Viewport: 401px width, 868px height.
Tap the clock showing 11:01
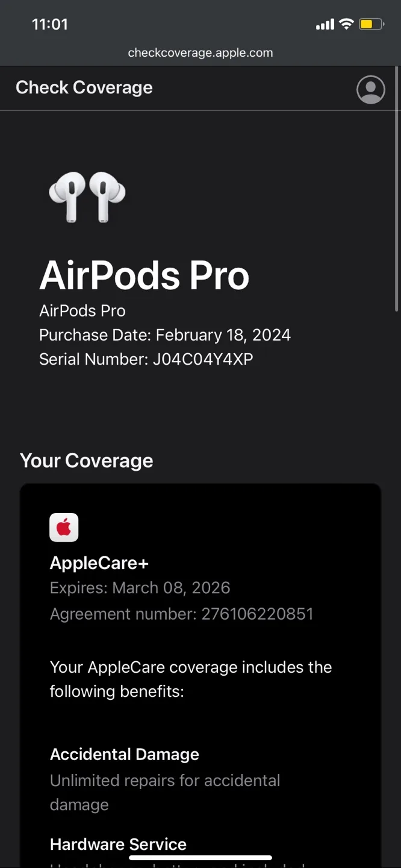50,25
